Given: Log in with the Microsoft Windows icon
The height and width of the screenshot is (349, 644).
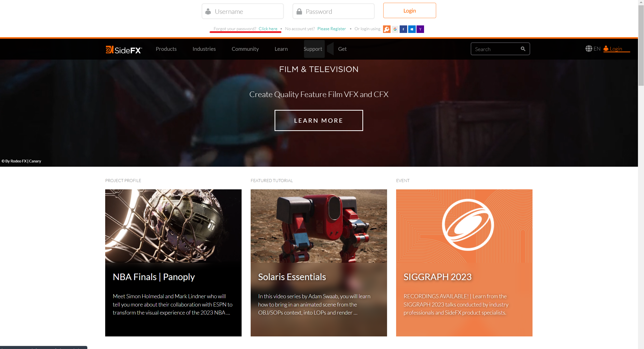Looking at the screenshot, I should click(x=412, y=29).
